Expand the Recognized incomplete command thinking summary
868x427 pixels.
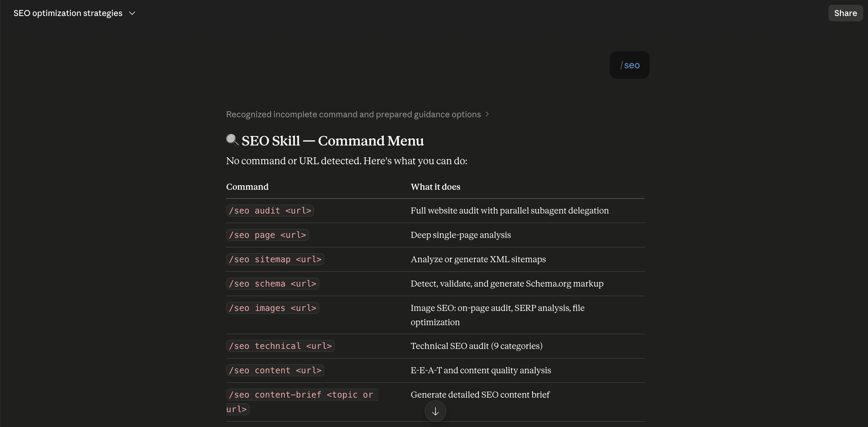click(357, 114)
